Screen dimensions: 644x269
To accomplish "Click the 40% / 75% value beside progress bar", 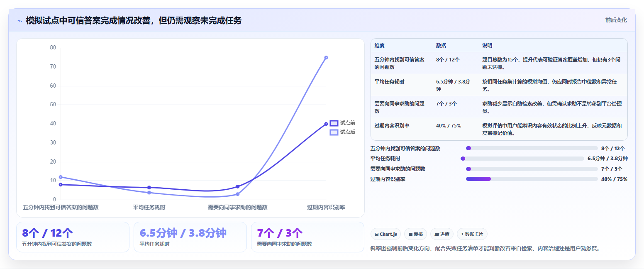I will pos(614,179).
